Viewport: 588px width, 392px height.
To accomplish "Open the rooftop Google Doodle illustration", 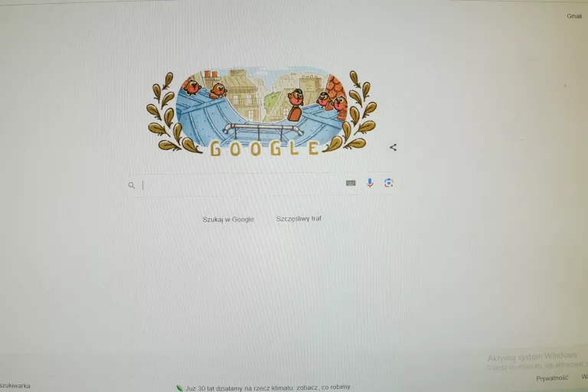I will 261,112.
